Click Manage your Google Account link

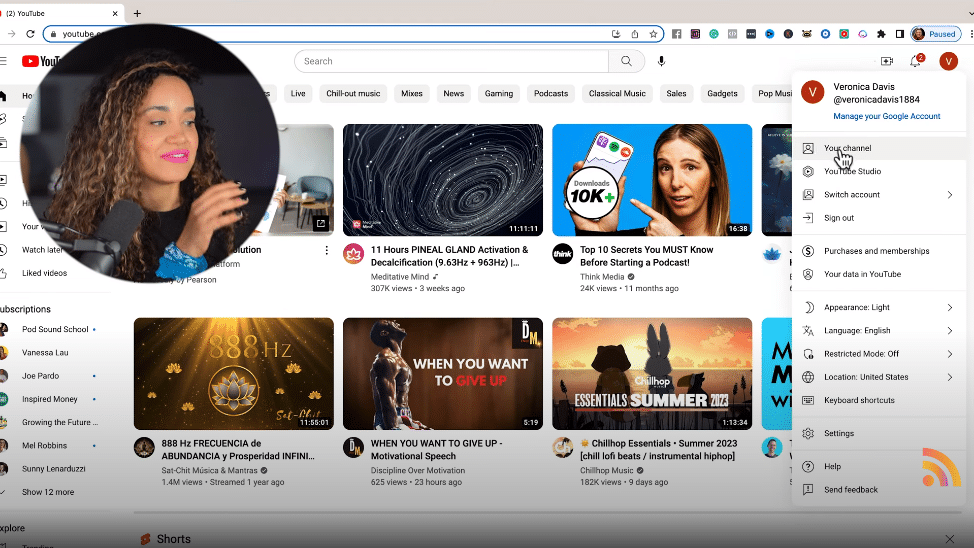(886, 116)
